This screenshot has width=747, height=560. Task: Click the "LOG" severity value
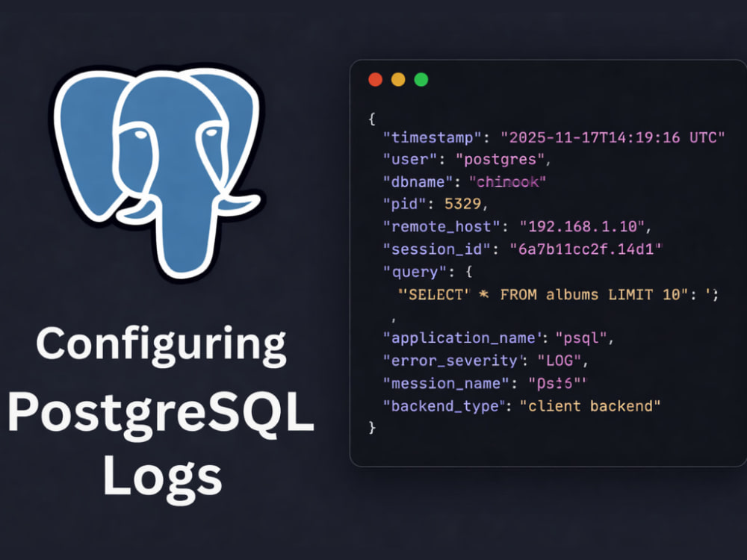click(x=560, y=361)
